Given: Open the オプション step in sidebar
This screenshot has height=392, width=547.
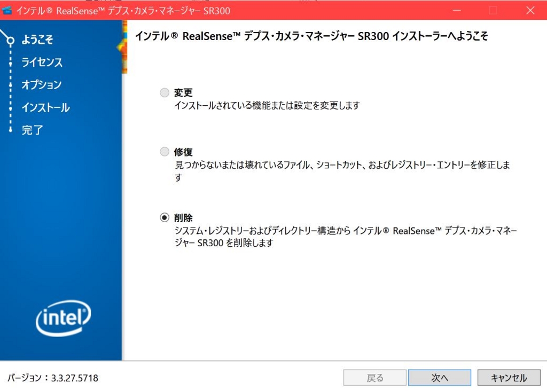Looking at the screenshot, I should click(x=42, y=85).
